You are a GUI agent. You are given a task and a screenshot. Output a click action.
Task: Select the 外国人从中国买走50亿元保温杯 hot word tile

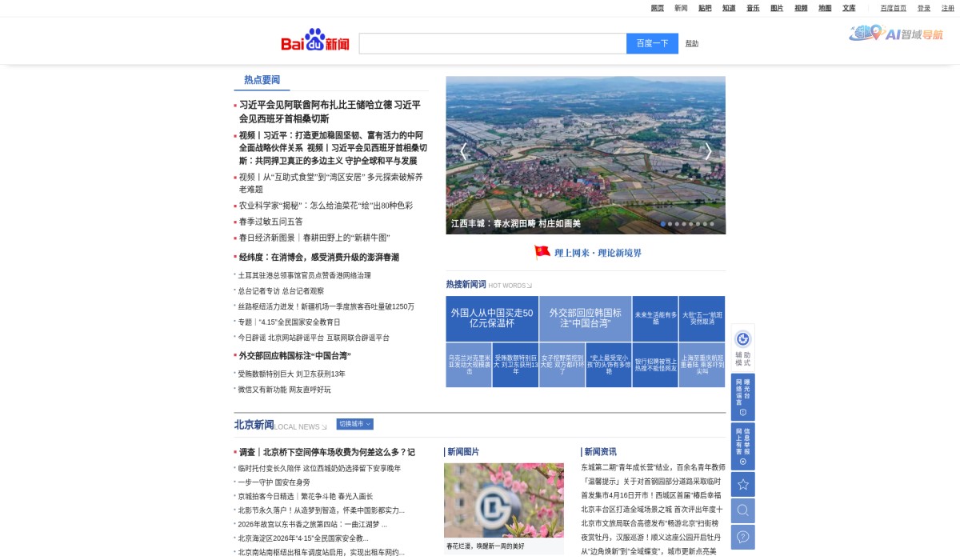(x=490, y=318)
